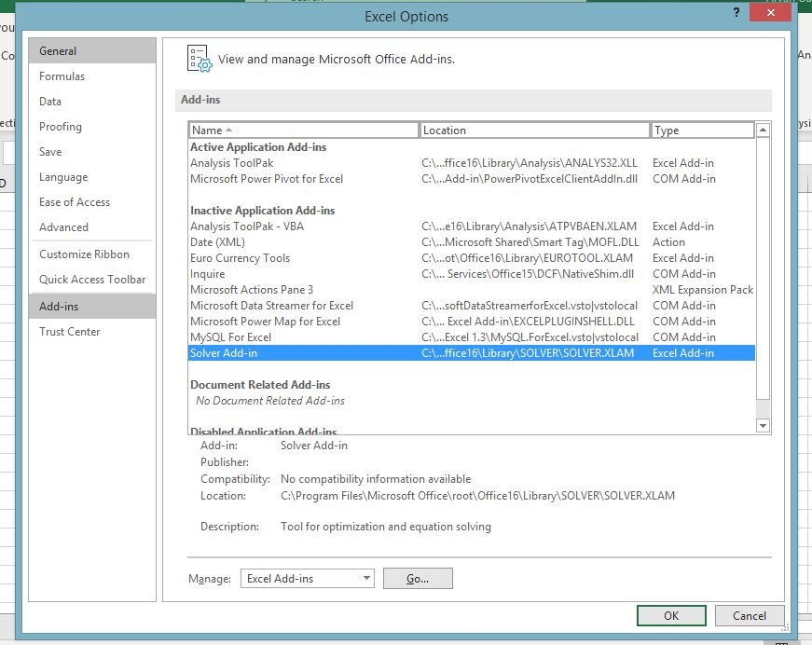Open the General options category
Image resolution: width=812 pixels, height=645 pixels.
(x=92, y=51)
